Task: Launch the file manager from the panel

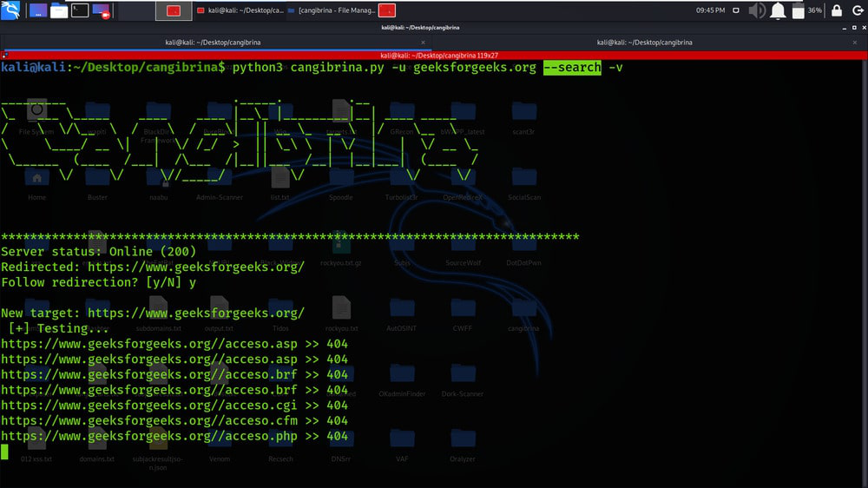Action: coord(59,10)
